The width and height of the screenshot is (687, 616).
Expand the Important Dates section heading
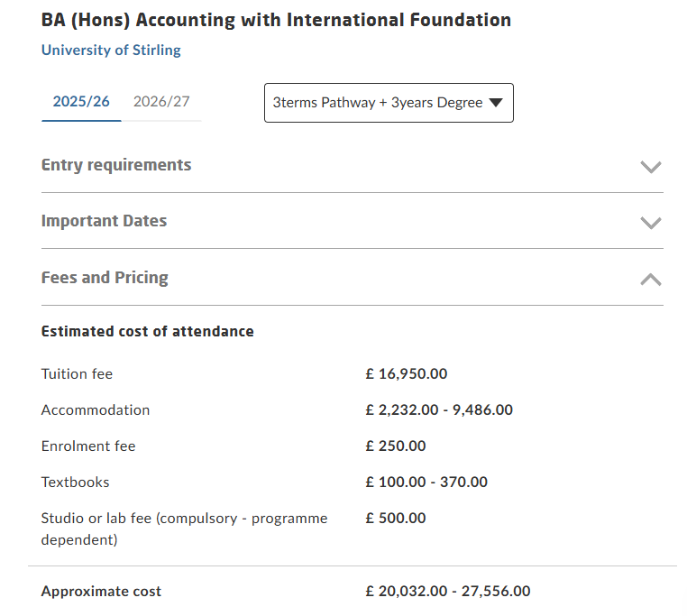tap(104, 221)
